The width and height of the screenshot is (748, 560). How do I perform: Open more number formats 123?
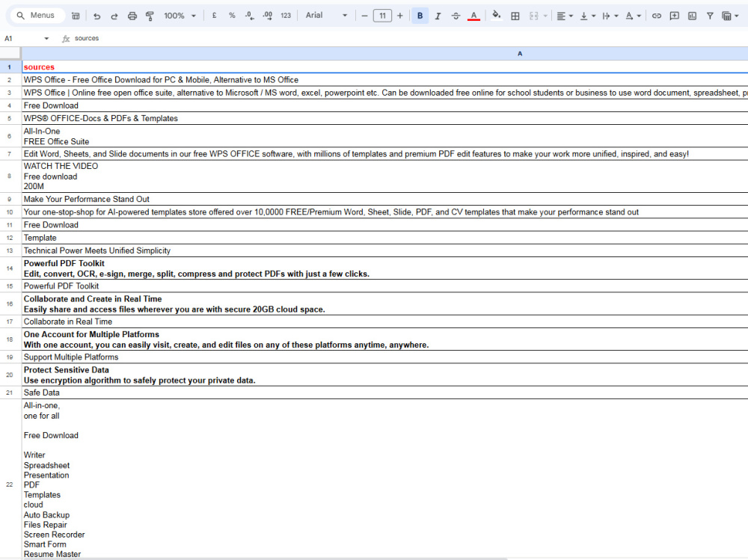click(x=286, y=16)
